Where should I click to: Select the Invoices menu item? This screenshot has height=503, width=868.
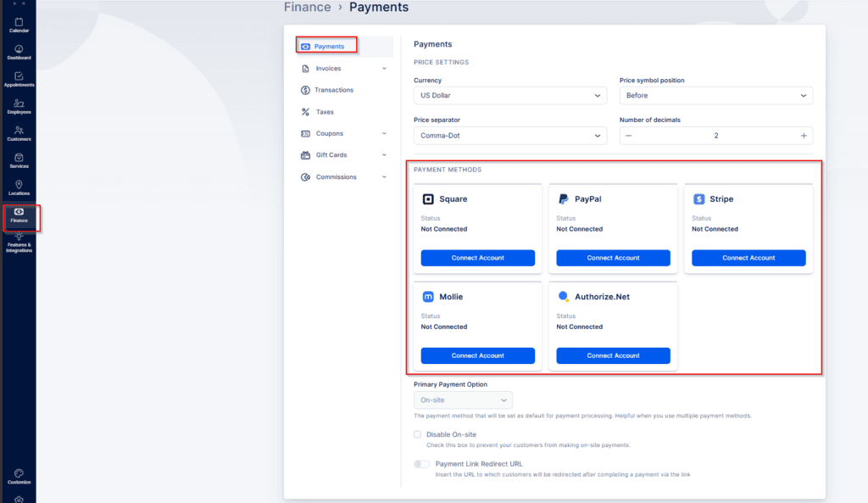click(x=344, y=69)
